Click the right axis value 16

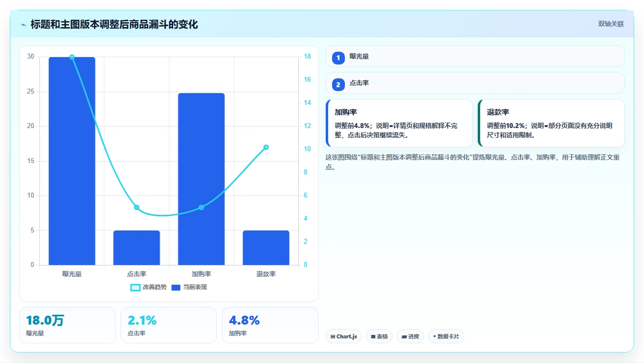(x=307, y=80)
